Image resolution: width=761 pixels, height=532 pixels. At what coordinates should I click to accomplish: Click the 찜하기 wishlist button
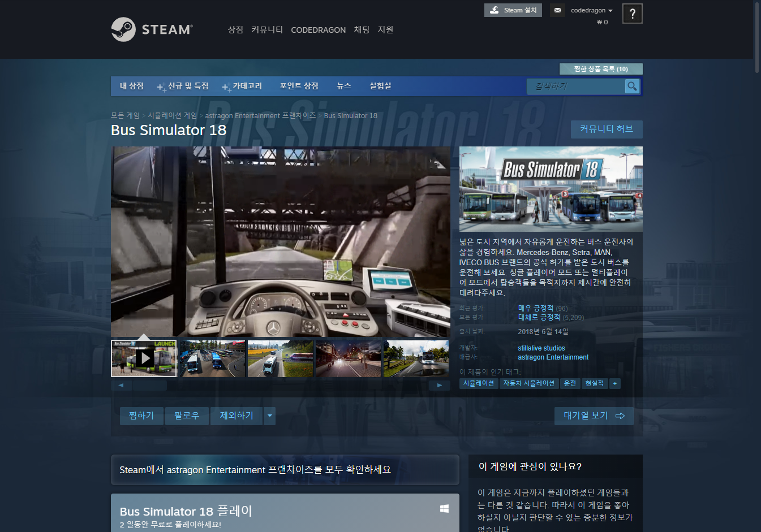pos(141,416)
